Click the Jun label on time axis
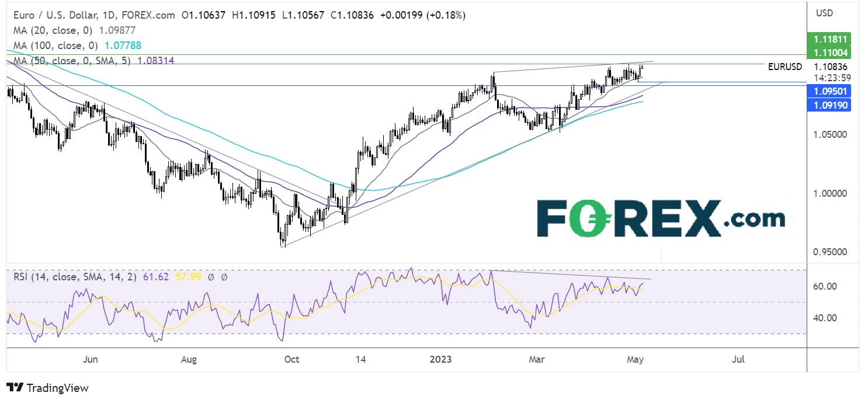Image resolution: width=868 pixels, height=403 pixels. pyautogui.click(x=90, y=359)
